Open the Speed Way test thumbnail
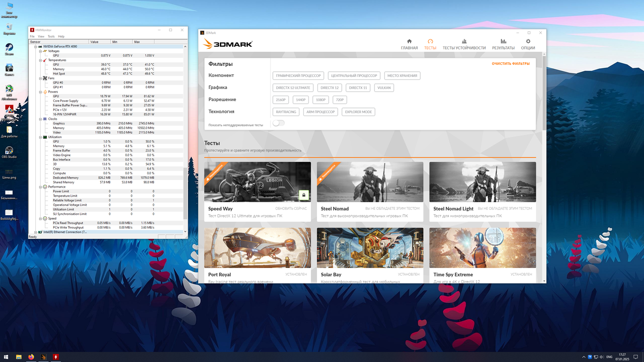The height and width of the screenshot is (362, 644). [x=258, y=182]
